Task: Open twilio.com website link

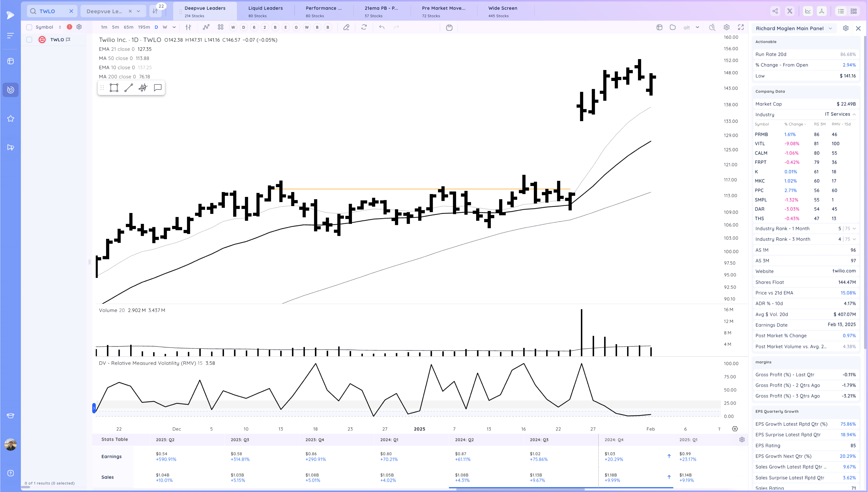Action: point(844,271)
